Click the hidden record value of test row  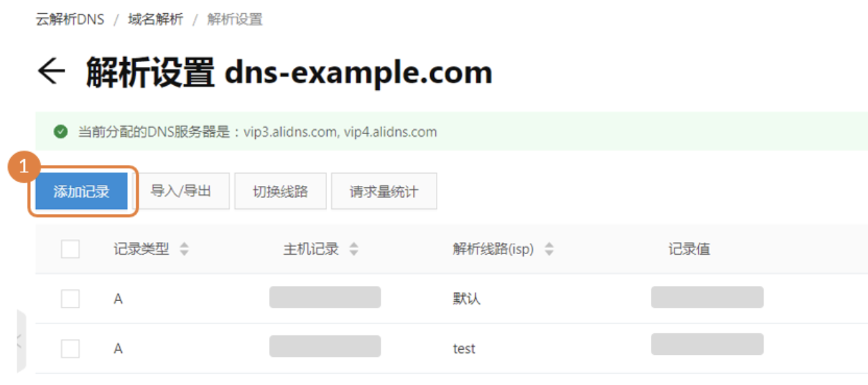(707, 344)
